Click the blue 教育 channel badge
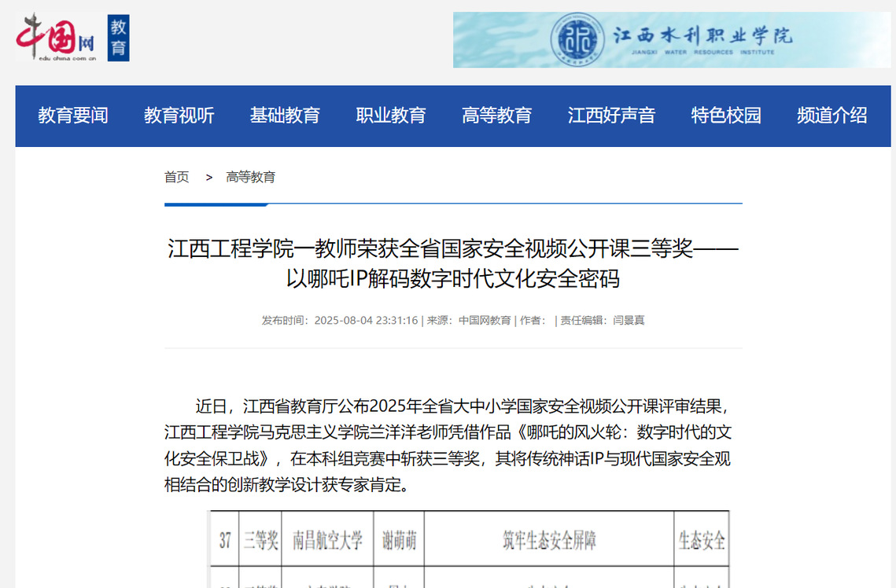 118,38
